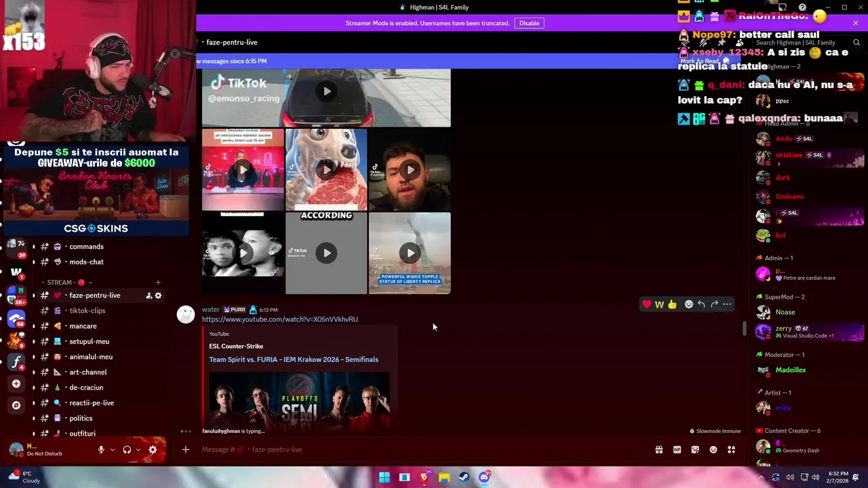
Task: Open the tiktok-clips channel
Action: 87,310
